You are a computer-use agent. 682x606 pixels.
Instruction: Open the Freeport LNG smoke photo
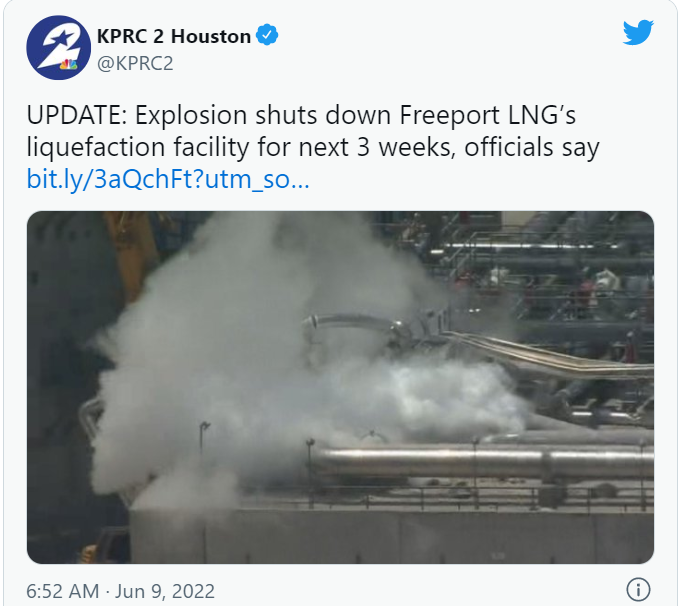pyautogui.click(x=340, y=387)
